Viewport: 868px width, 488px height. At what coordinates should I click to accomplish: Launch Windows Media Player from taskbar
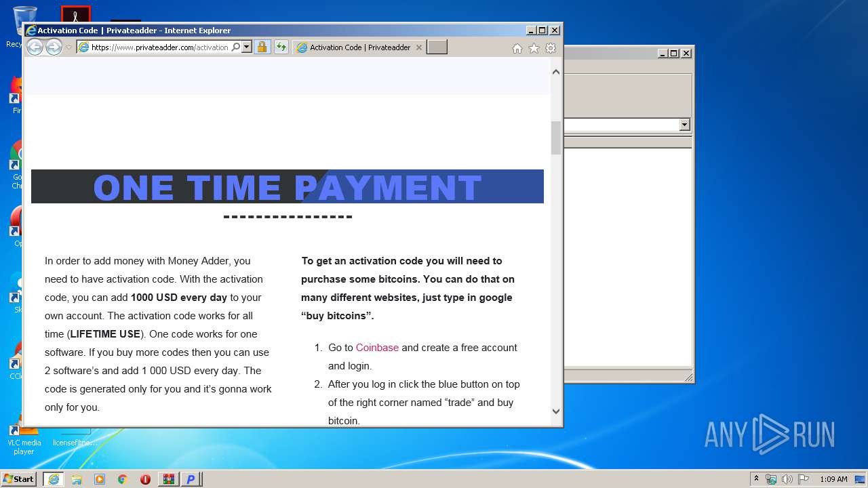point(100,479)
